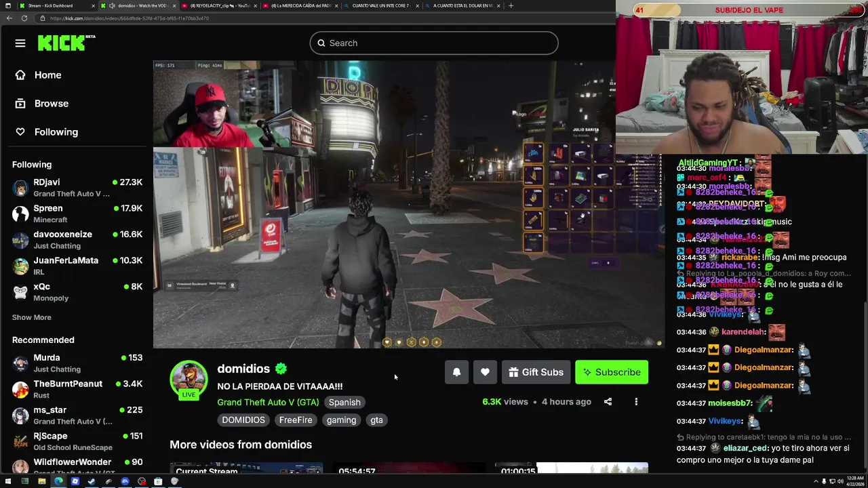Open the Windows Start menu
The height and width of the screenshot is (488, 868).
(8, 481)
